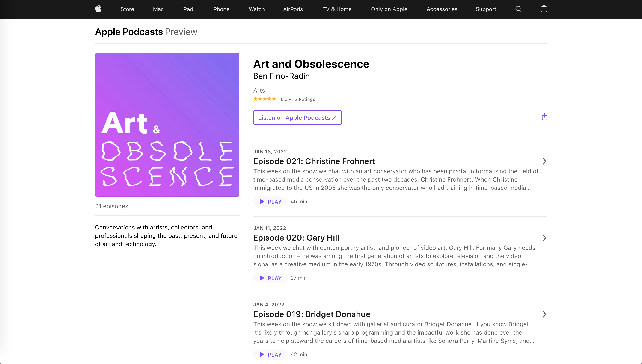Click the 21 episodes count text

[x=112, y=206]
